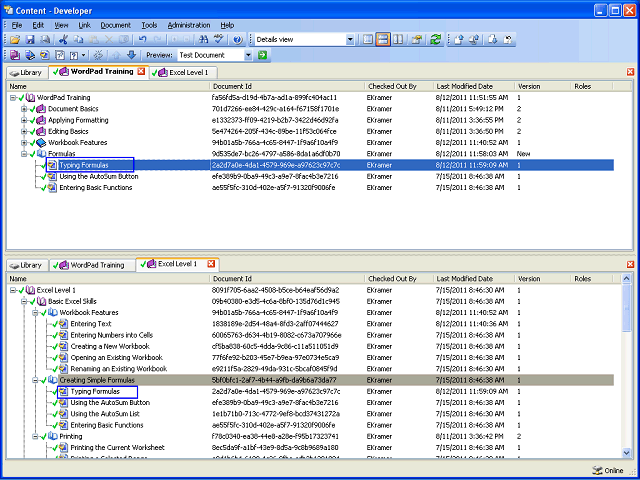The width and height of the screenshot is (640, 480).
Task: Collapse the Formulas node
Action: 24,154
